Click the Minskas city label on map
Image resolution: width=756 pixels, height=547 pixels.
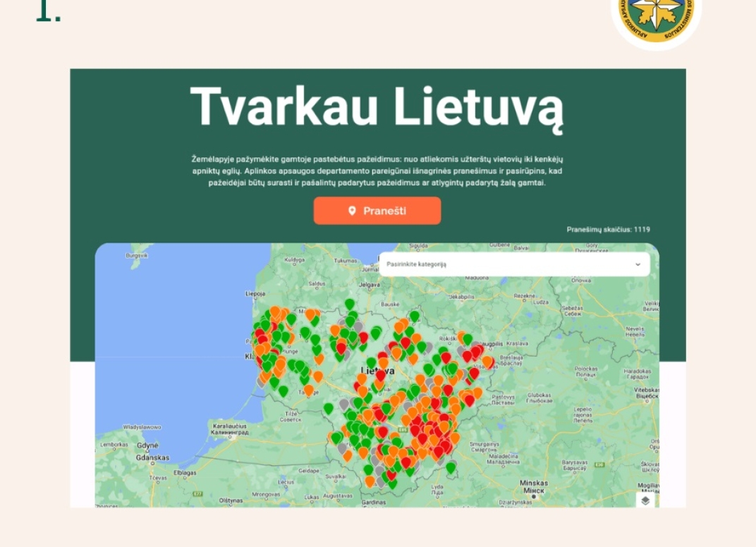533,483
